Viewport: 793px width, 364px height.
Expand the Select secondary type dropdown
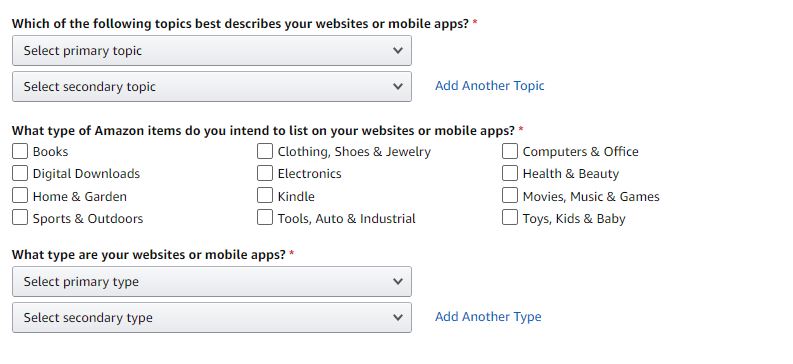pos(211,317)
